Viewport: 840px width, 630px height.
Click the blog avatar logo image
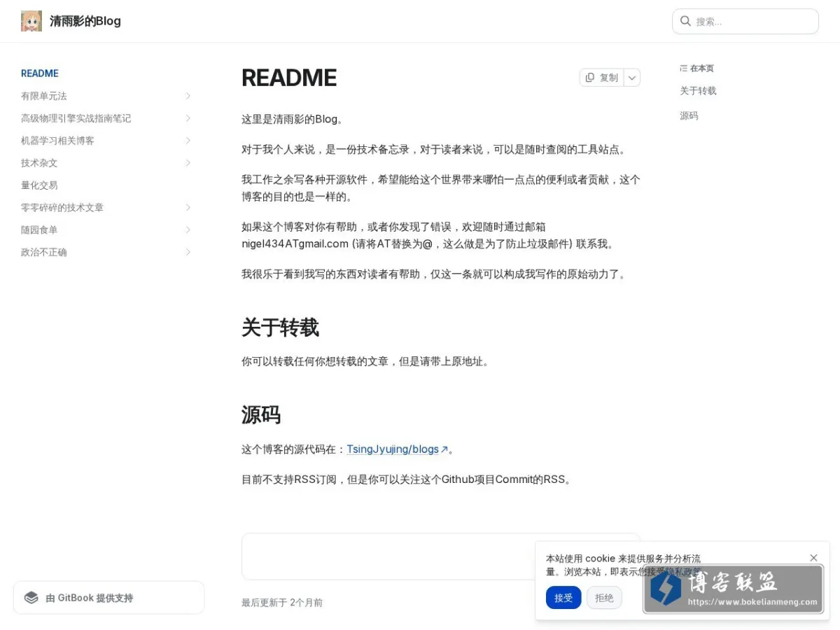(31, 21)
